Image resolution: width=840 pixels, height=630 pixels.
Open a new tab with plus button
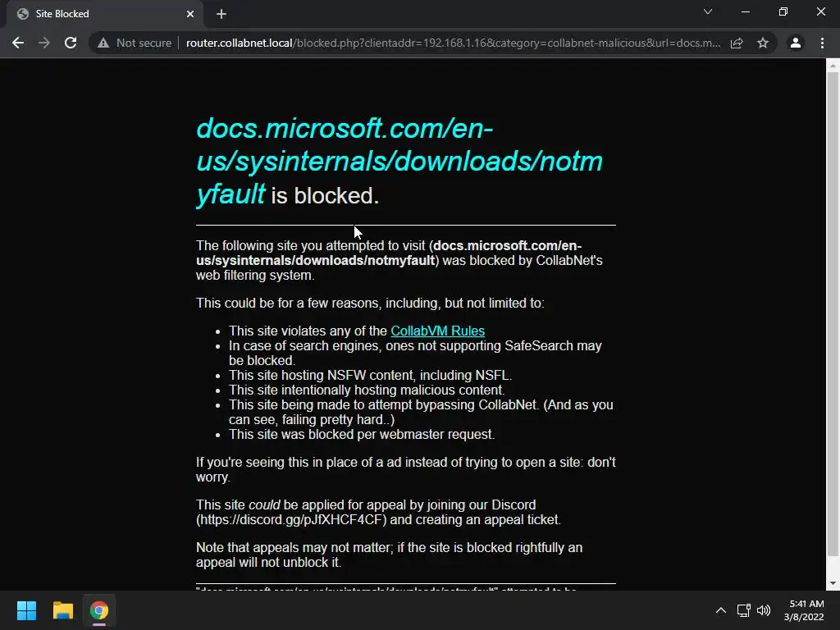coord(221,15)
